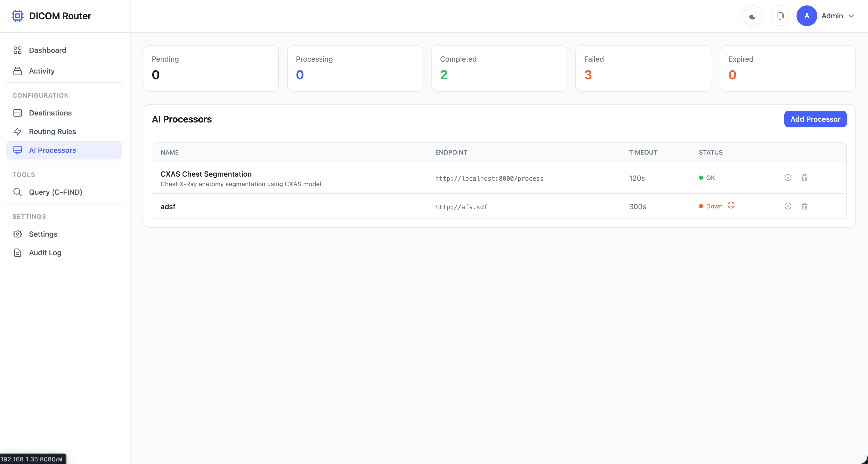Viewport: 868px width, 464px height.
Task: Open the notifications bell
Action: [x=780, y=16]
